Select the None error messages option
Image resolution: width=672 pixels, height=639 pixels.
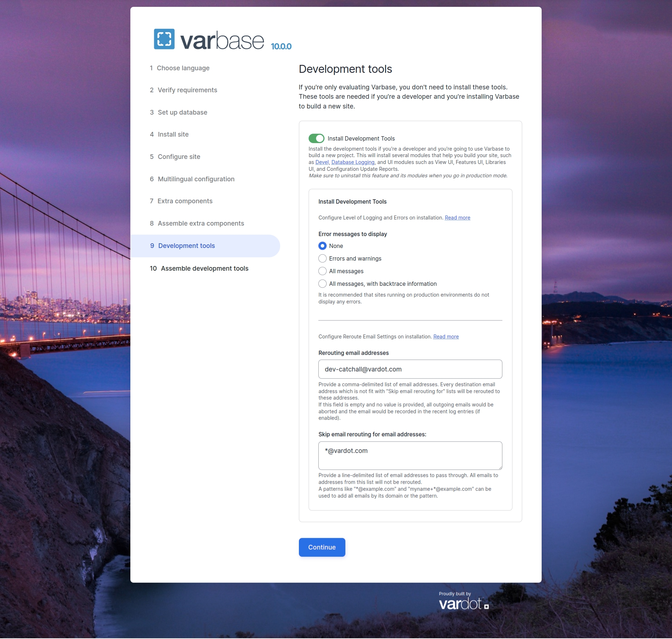click(x=322, y=246)
